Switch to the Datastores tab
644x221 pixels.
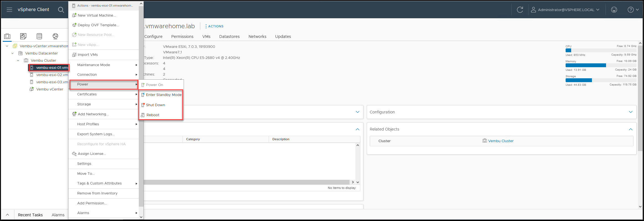pos(229,37)
